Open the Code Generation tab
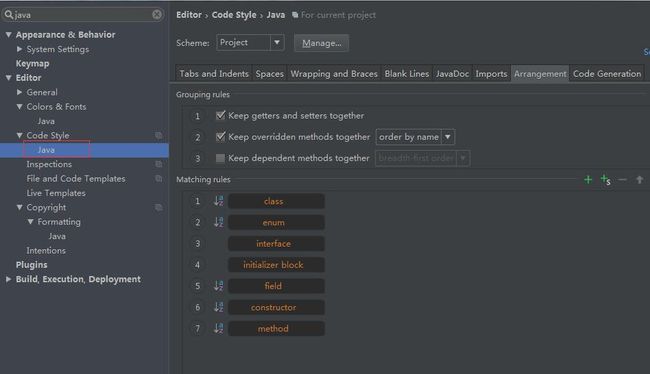Screen dimensions: 650x374 (x=607, y=74)
